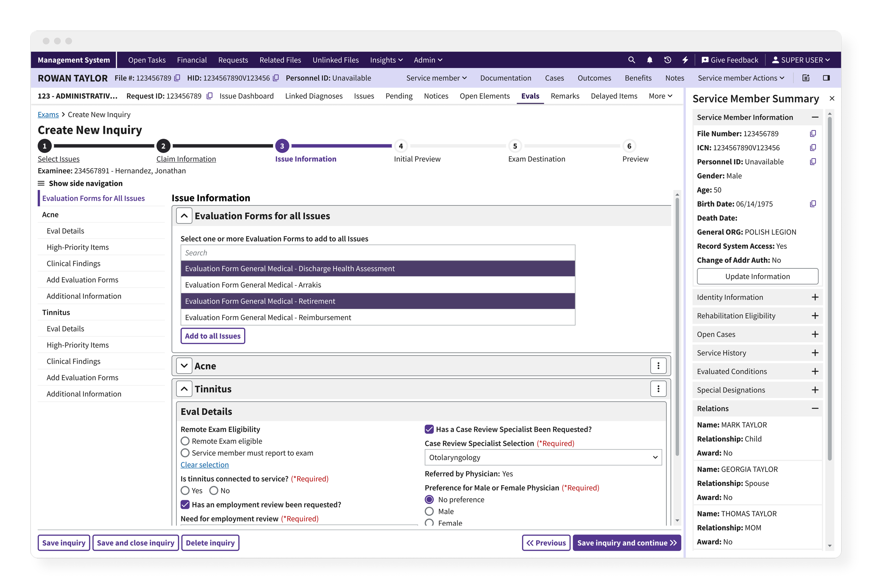The image size is (872, 588).
Task: Open the notes document icon in header
Action: pos(806,78)
